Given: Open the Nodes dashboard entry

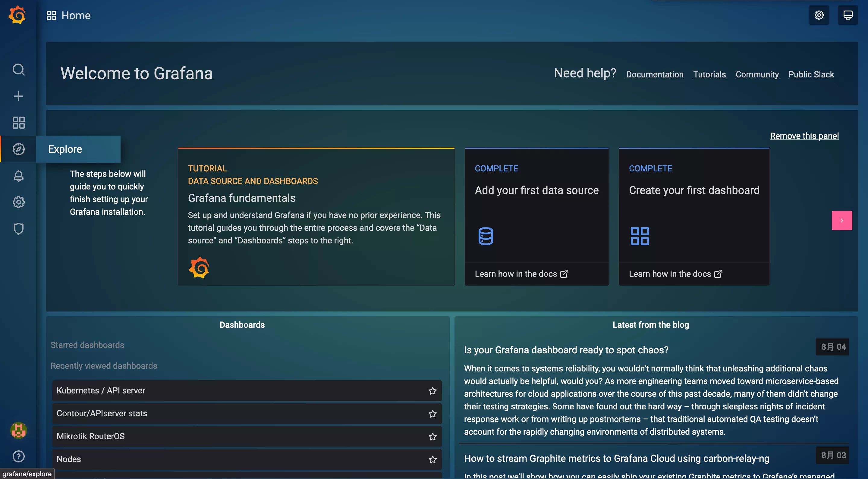Looking at the screenshot, I should (69, 459).
